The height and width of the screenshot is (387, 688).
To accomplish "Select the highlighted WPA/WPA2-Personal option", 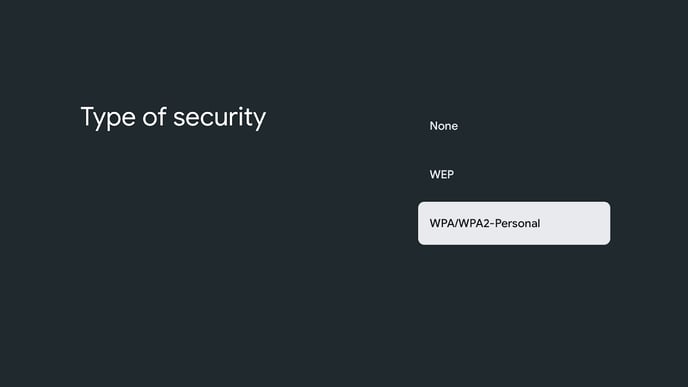I will [514, 223].
